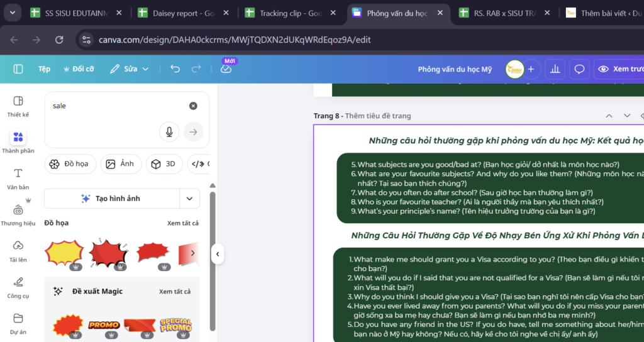This screenshot has height=342, width=644.
Task: Click Xem tất cả beside Đồ họa
Action: (183, 223)
